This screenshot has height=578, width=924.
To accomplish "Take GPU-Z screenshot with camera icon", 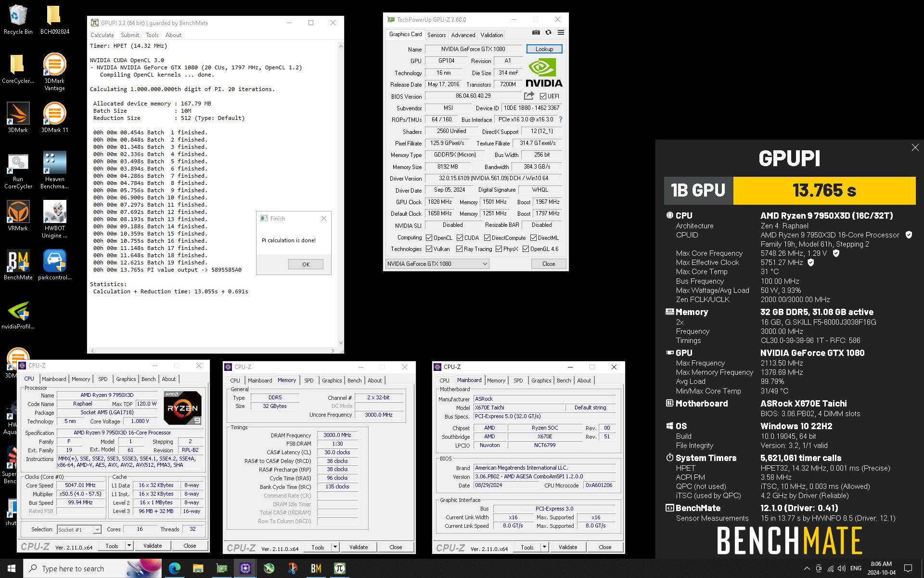I will tap(536, 33).
